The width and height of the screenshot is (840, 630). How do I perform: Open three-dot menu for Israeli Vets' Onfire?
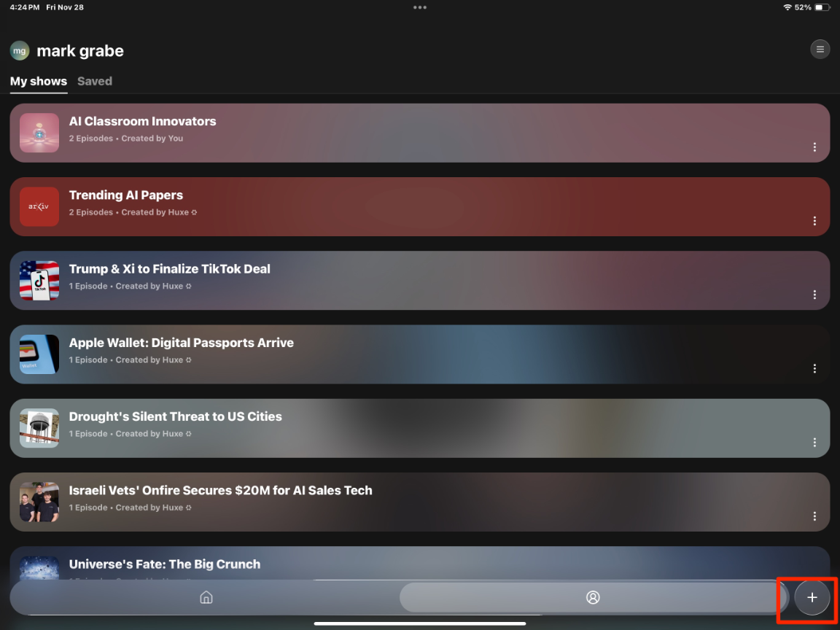tap(814, 516)
